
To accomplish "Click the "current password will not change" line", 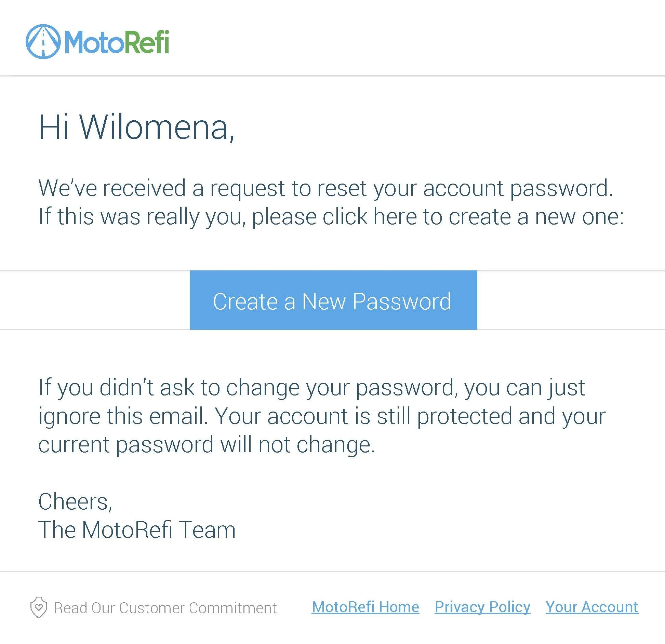I will tap(207, 444).
